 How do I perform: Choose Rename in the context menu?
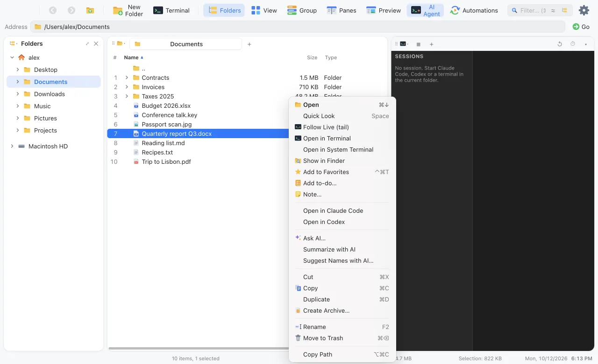(x=342, y=327)
